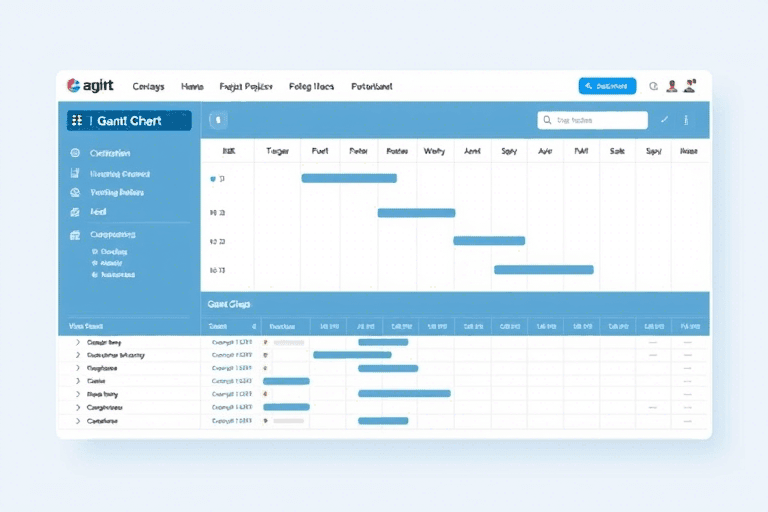Open the first menu item after the logo

(148, 87)
